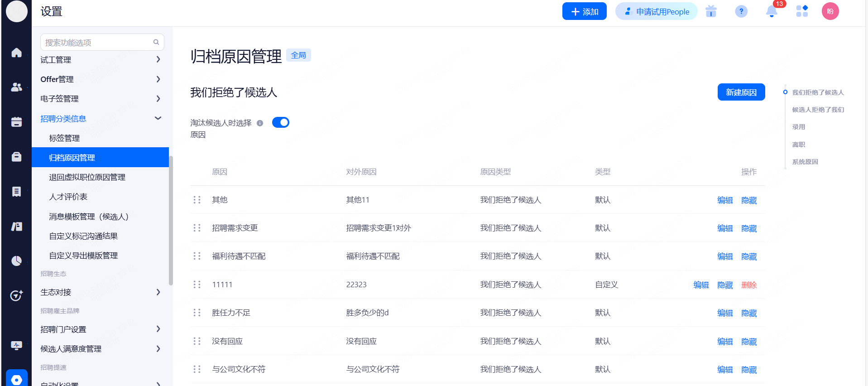Open the help question mark icon
This screenshot has width=868, height=386.
(x=741, y=11)
